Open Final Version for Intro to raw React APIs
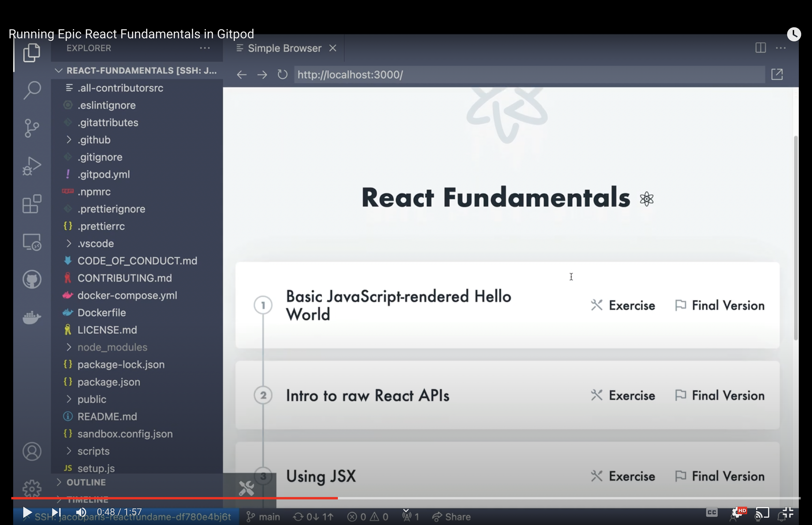This screenshot has width=812, height=525. 720,396
